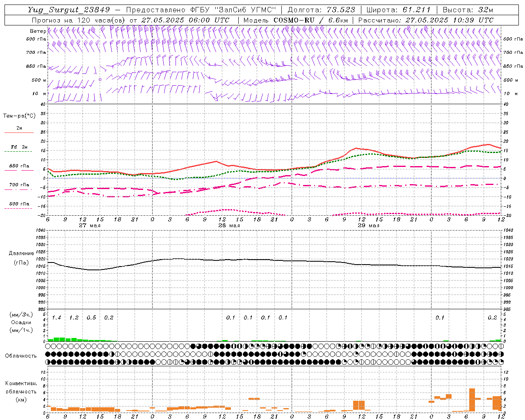Click the '28 мая' date label

point(229,226)
